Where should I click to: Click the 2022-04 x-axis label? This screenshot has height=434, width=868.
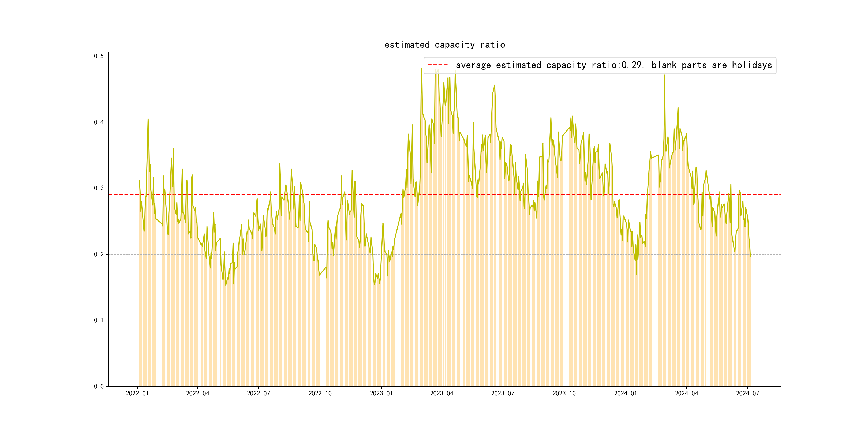[197, 393]
